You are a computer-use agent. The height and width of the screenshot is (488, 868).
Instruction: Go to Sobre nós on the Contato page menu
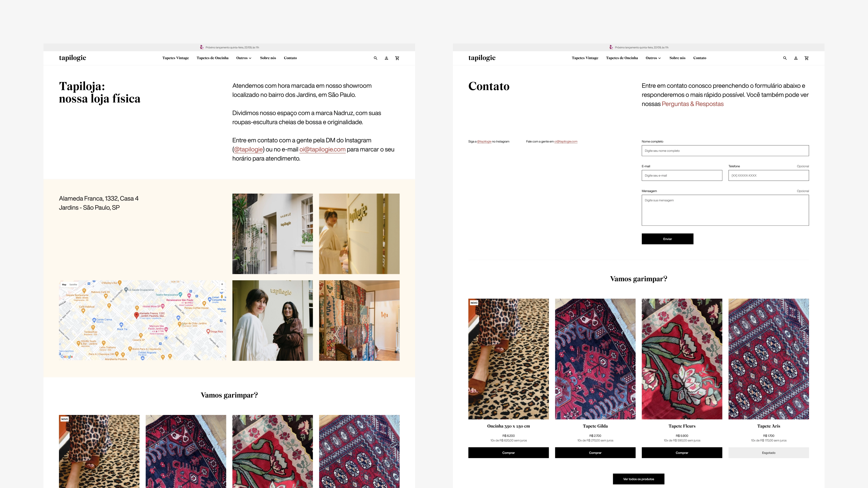pyautogui.click(x=677, y=58)
